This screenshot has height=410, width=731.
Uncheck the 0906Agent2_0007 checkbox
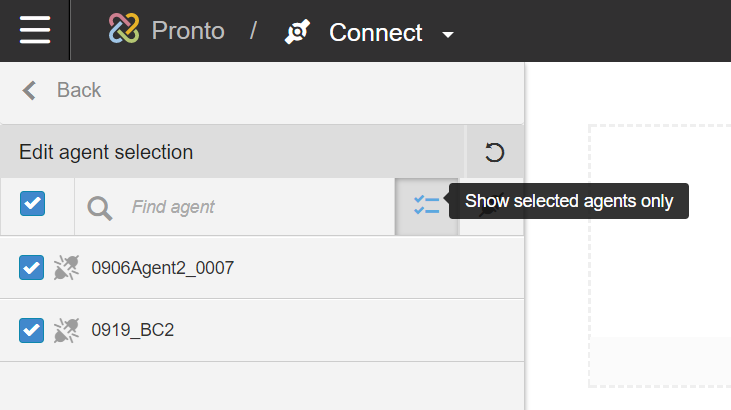pos(32,267)
